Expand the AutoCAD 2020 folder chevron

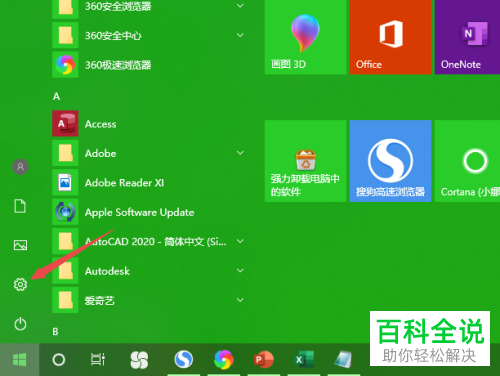coord(240,241)
